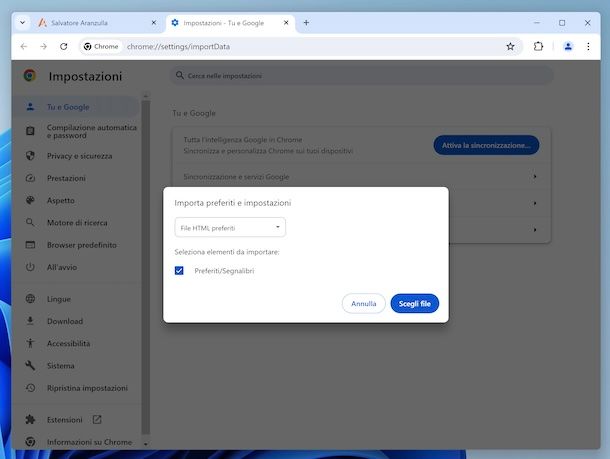Open Motore di ricerca settings
The height and width of the screenshot is (459, 610).
[x=76, y=222]
